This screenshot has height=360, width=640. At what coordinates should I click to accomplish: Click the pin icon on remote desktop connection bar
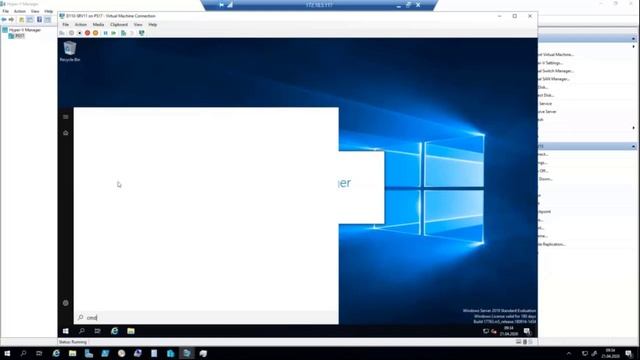pyautogui.click(x=222, y=5)
